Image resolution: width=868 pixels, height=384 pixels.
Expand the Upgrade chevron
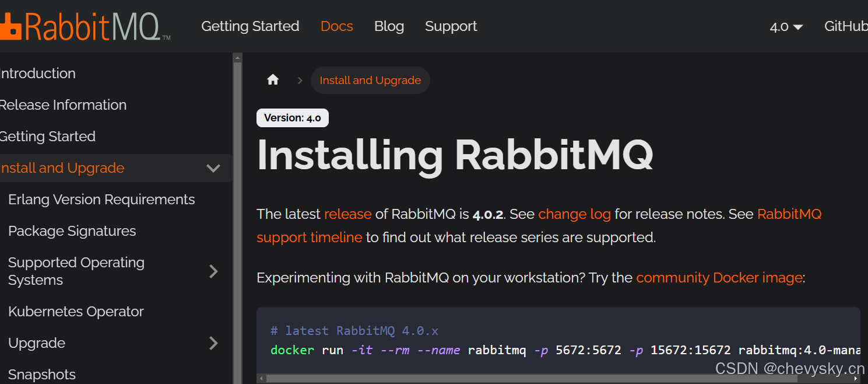pos(213,343)
